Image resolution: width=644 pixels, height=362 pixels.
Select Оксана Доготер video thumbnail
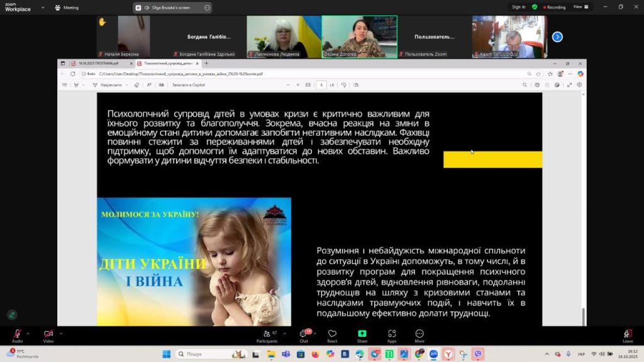tap(359, 36)
